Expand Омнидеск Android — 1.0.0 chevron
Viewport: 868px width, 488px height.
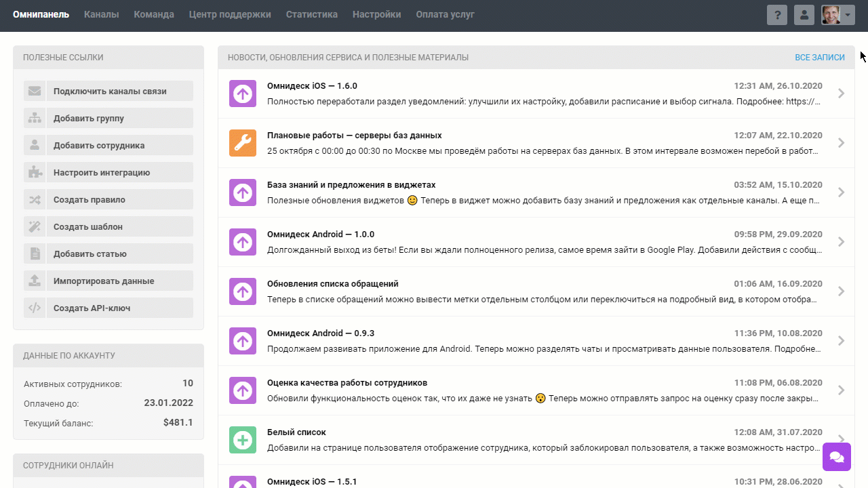point(841,242)
